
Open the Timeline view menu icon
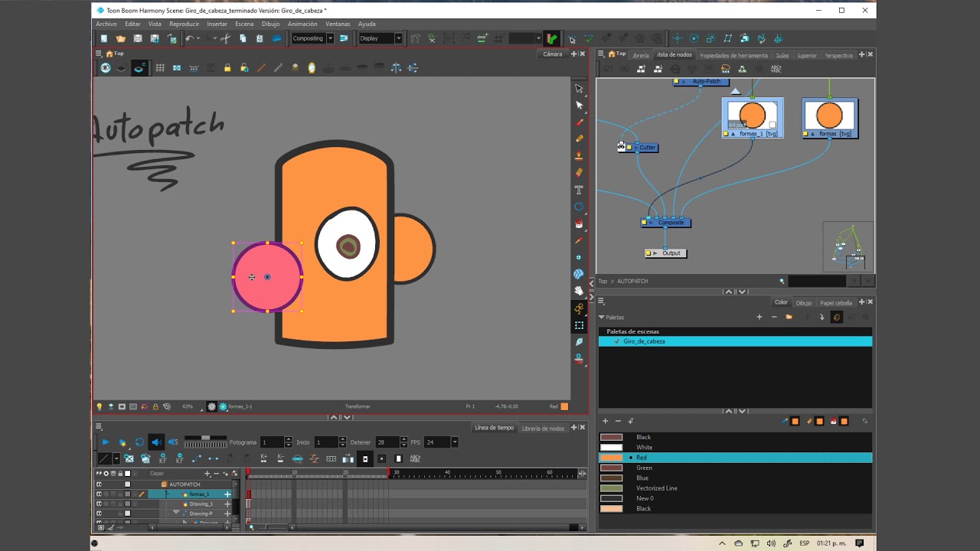(x=99, y=427)
